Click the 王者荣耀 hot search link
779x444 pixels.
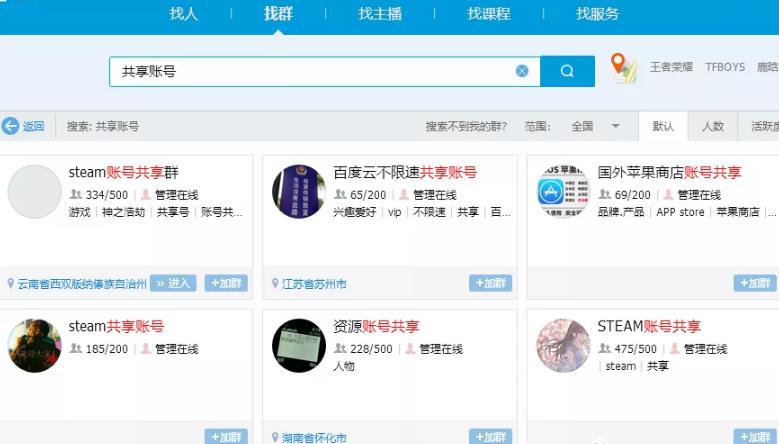tap(671, 67)
